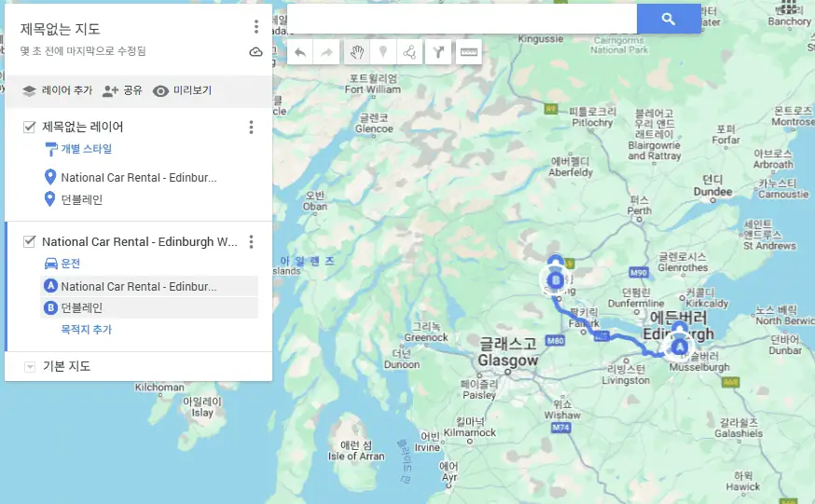Click the blue search magnifier button
The height and width of the screenshot is (504, 815).
click(x=669, y=20)
